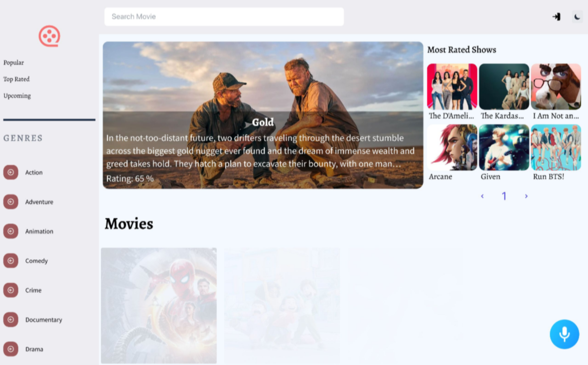Select the Crime genre label

pos(34,290)
